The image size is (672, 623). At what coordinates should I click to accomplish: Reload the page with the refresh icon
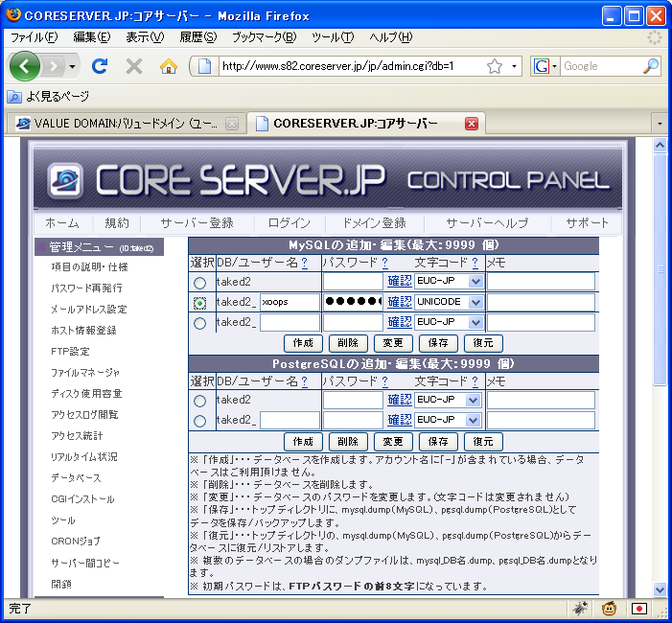99,66
